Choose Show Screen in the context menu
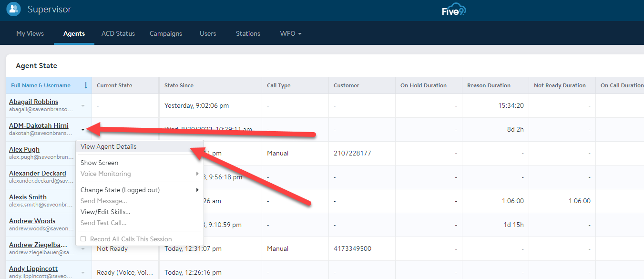 click(99, 163)
